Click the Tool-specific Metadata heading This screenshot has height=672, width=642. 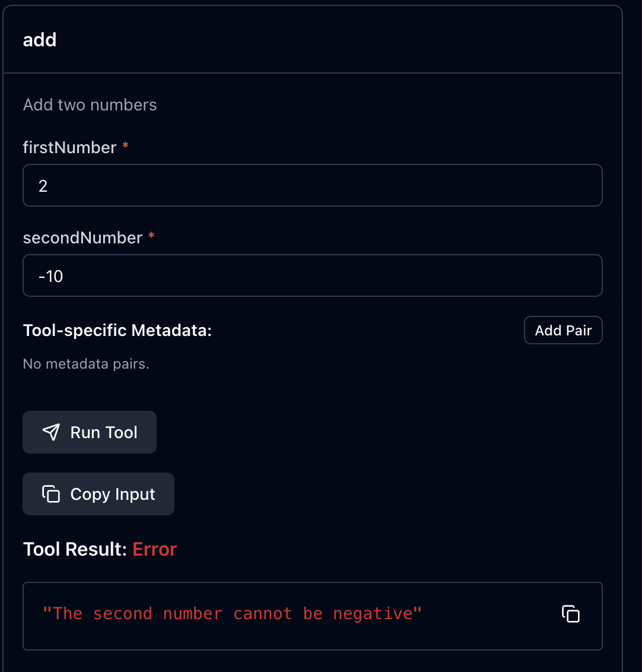pyautogui.click(x=117, y=331)
